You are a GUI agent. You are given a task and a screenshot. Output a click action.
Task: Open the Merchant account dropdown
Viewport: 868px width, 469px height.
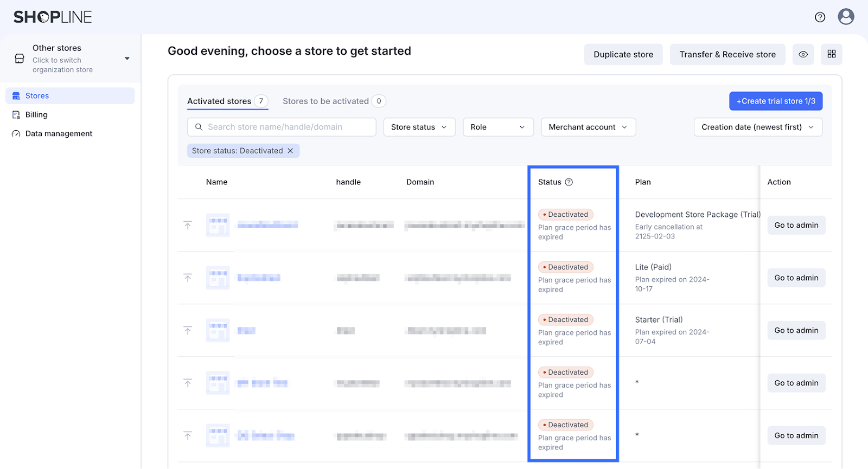tap(588, 127)
